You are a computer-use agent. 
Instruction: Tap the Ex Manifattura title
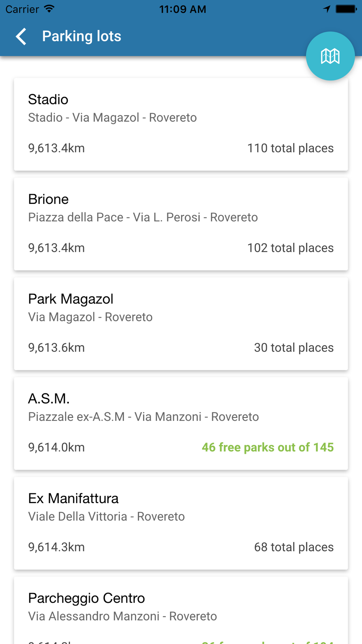click(73, 498)
